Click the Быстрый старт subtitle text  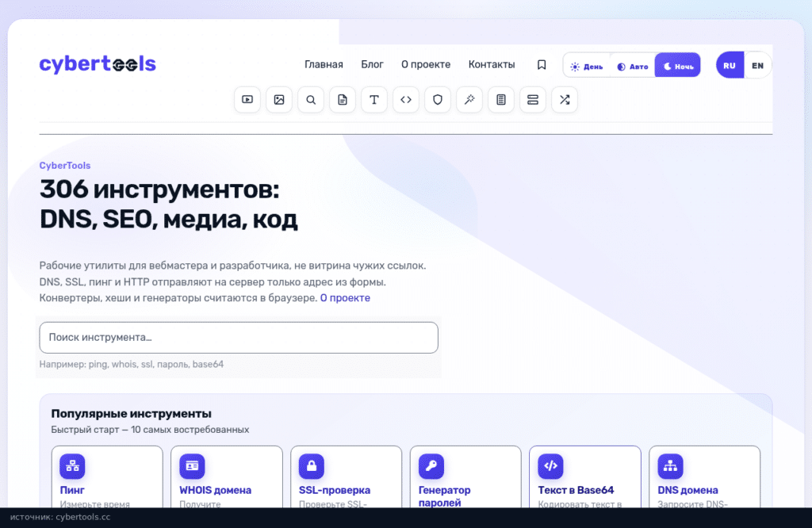pos(150,430)
